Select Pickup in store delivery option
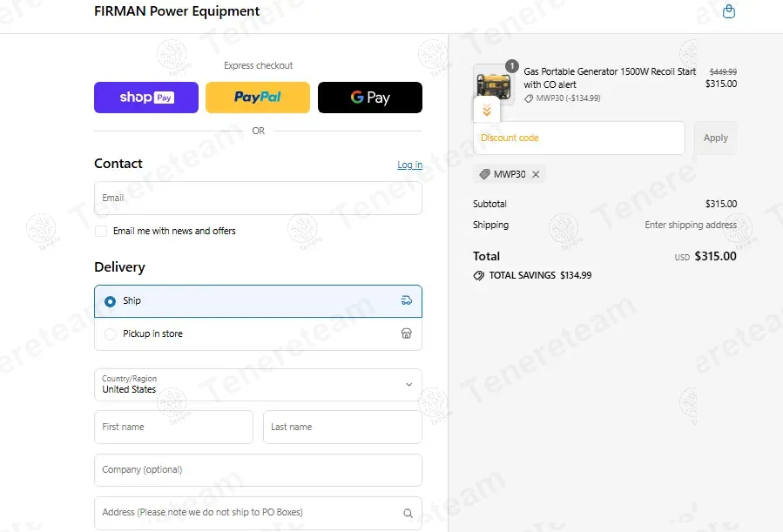 258,333
